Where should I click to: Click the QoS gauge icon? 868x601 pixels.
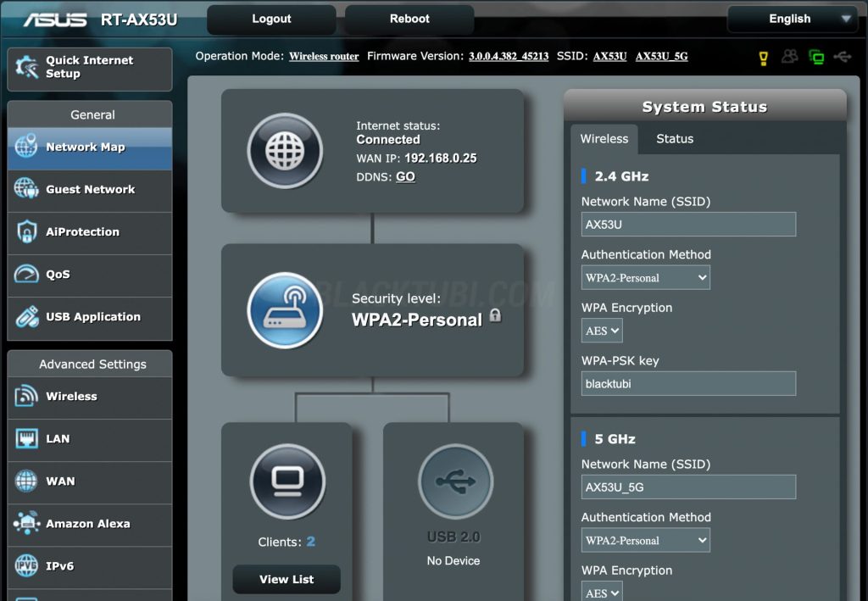click(x=26, y=274)
